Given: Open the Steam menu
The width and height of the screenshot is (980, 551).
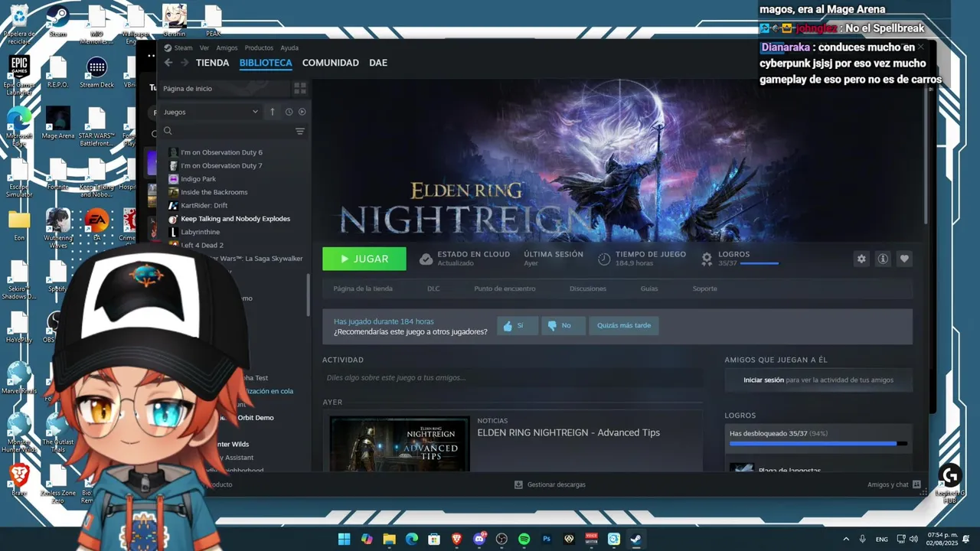Looking at the screenshot, I should tap(183, 47).
